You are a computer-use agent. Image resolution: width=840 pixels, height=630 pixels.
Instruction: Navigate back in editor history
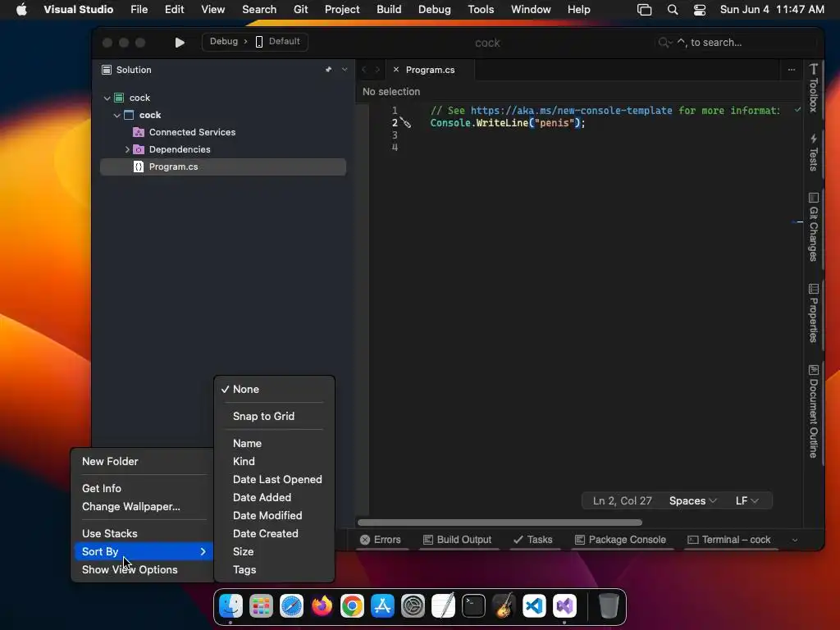tap(363, 70)
